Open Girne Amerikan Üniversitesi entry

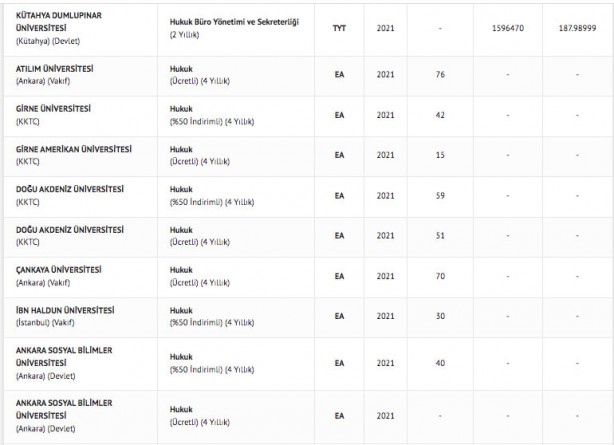point(74,148)
